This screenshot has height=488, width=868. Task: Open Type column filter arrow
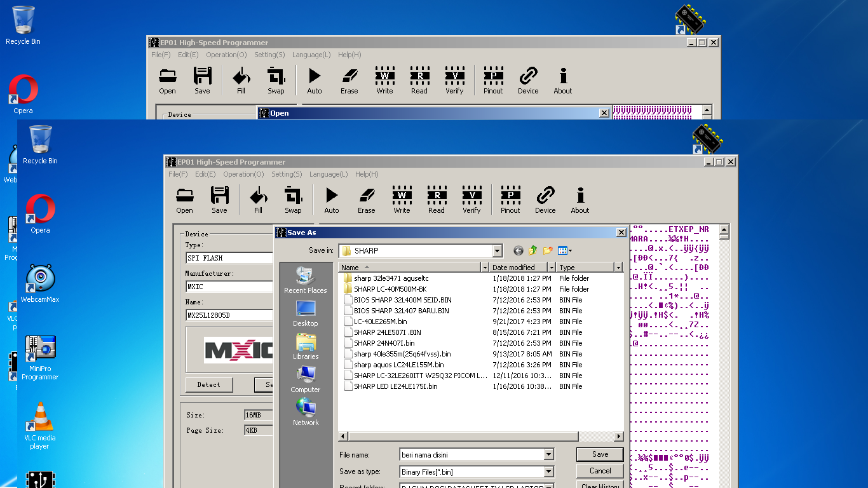618,268
